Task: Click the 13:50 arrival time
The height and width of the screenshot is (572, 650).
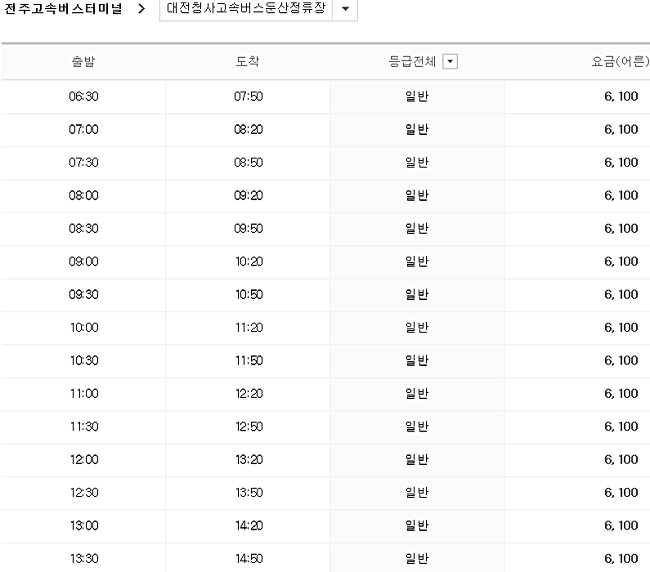Action: (249, 492)
